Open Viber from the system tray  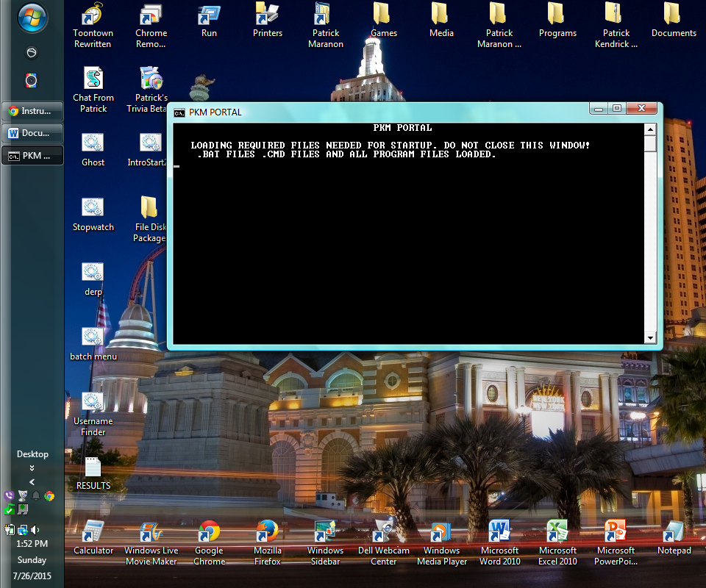[8, 495]
